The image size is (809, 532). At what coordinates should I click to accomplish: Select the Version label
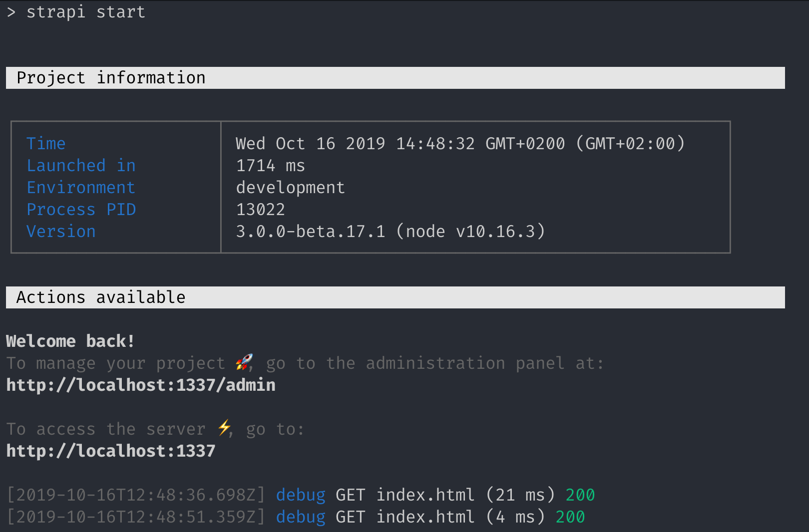coord(61,232)
